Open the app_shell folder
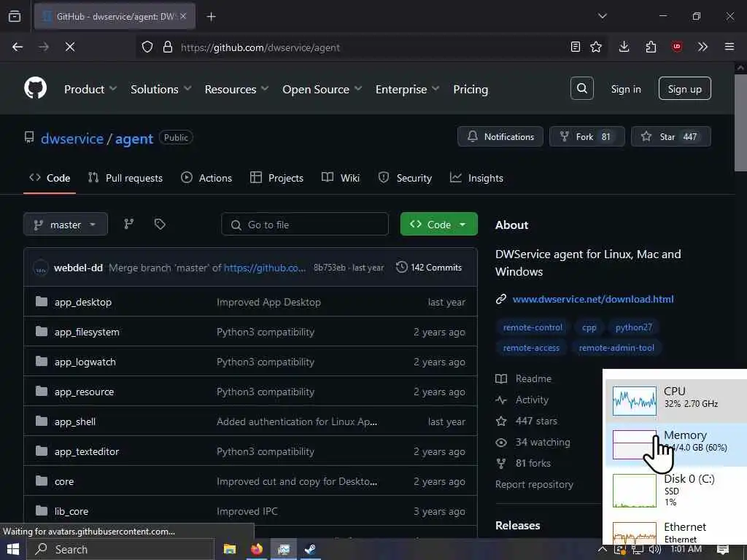 click(x=75, y=422)
